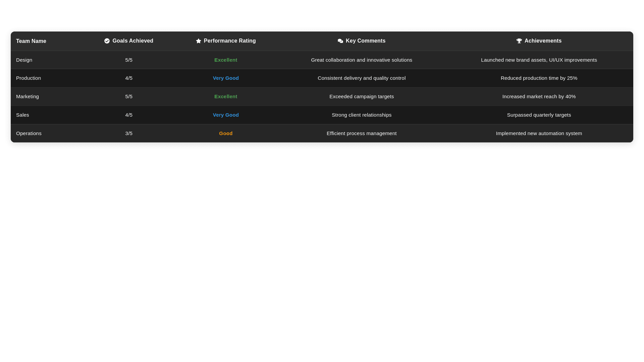Click the 3/5 goals value for Operations
Viewport: 644px width, 362px height.
pyautogui.click(x=129, y=133)
